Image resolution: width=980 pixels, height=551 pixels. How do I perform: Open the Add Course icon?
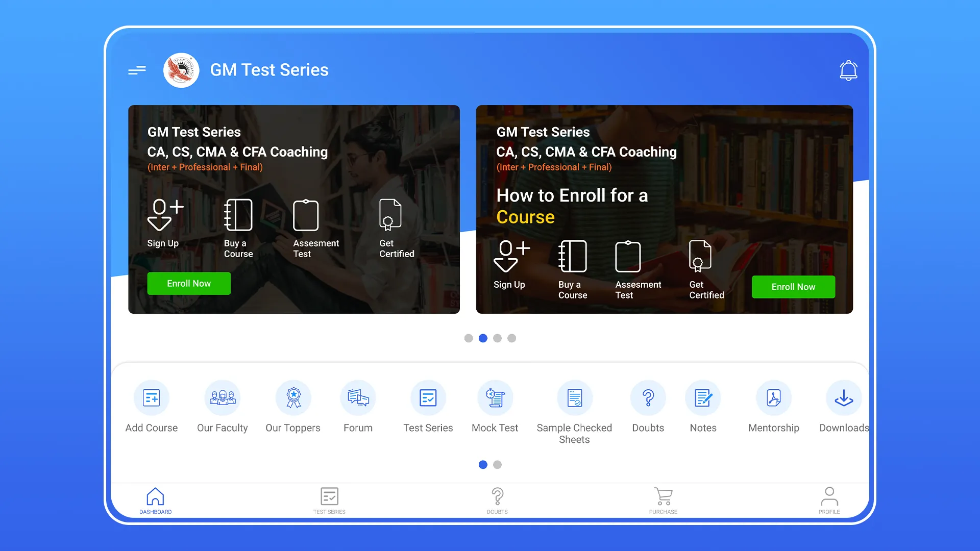[152, 398]
